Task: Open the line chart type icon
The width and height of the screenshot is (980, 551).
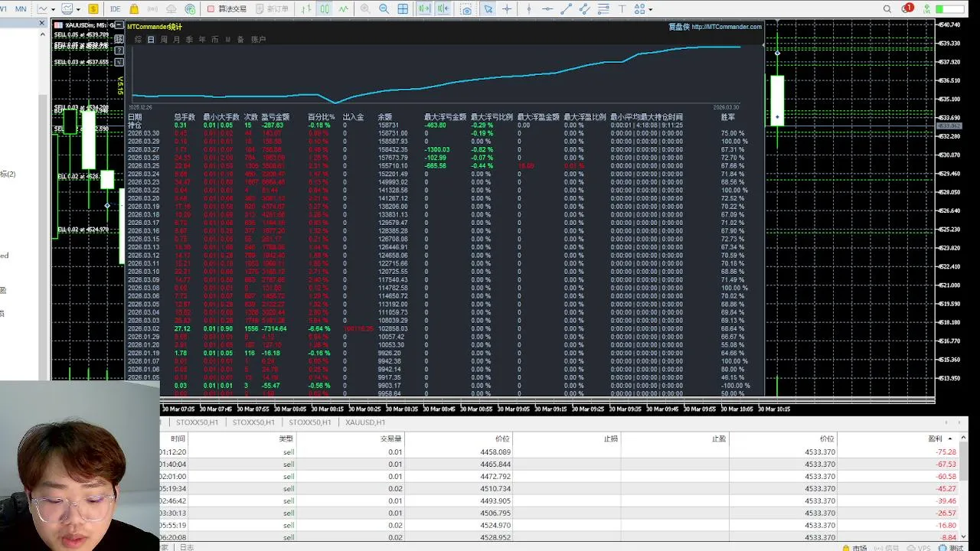Action: click(x=42, y=9)
